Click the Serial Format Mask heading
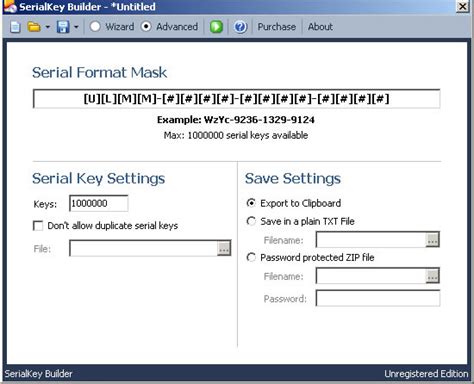Image resolution: width=474 pixels, height=384 pixels. pyautogui.click(x=99, y=73)
